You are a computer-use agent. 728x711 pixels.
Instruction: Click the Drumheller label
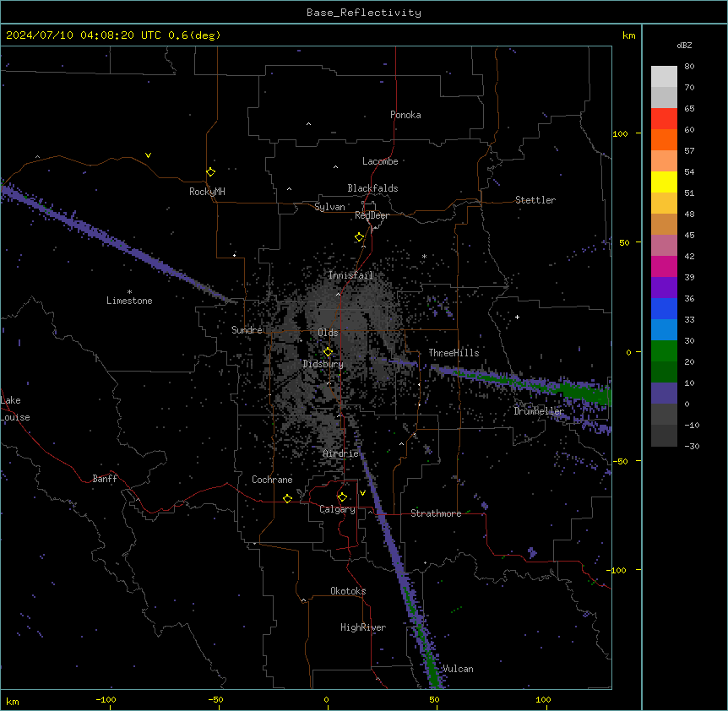tap(539, 411)
